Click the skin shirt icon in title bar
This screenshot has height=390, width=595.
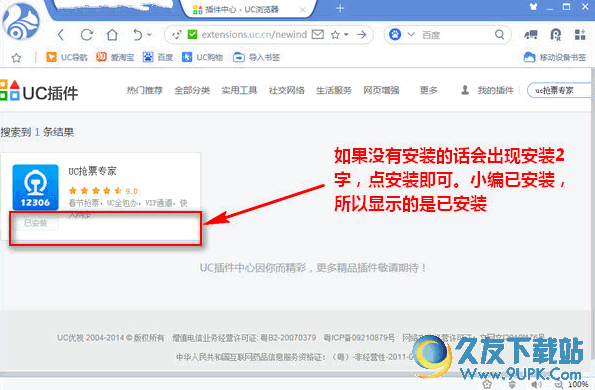tap(534, 6)
